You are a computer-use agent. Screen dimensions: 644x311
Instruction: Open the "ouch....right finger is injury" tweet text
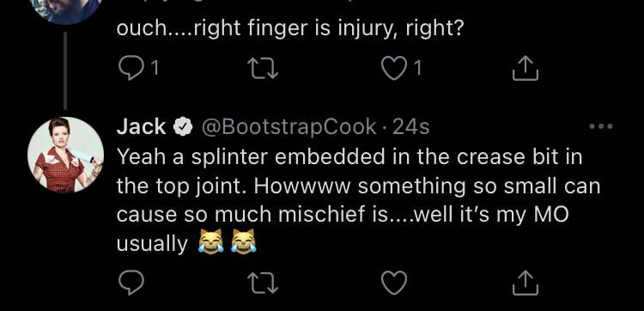pos(289,28)
